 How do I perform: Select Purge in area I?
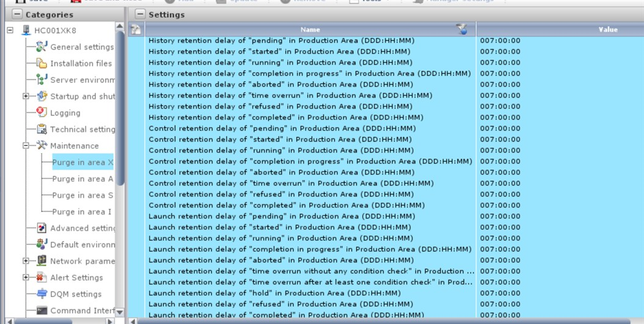pyautogui.click(x=82, y=212)
